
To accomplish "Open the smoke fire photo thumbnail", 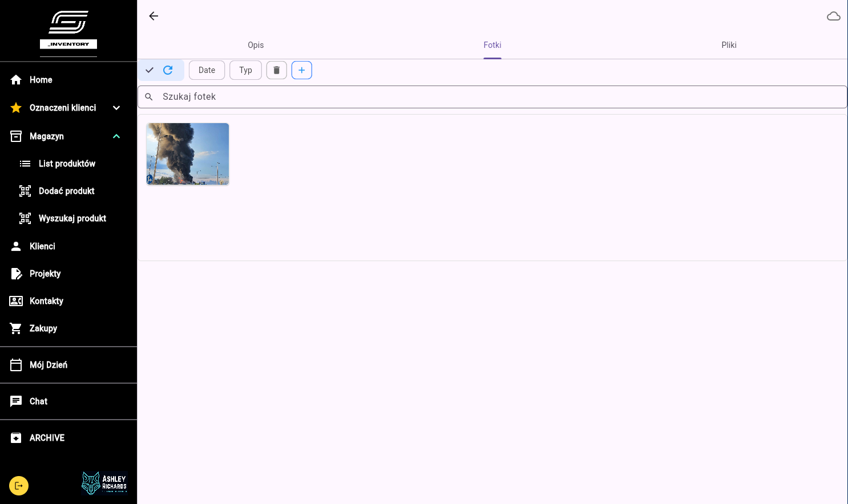I will [188, 154].
